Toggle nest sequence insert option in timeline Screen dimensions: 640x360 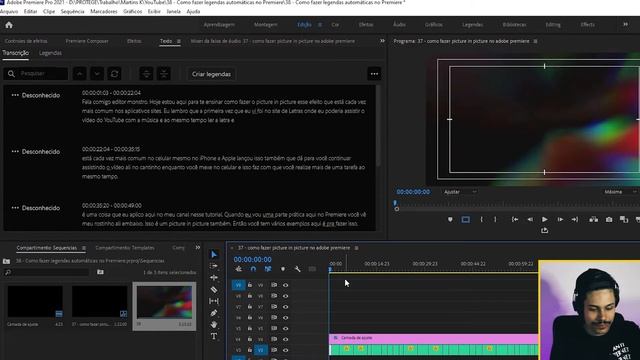tap(238, 269)
